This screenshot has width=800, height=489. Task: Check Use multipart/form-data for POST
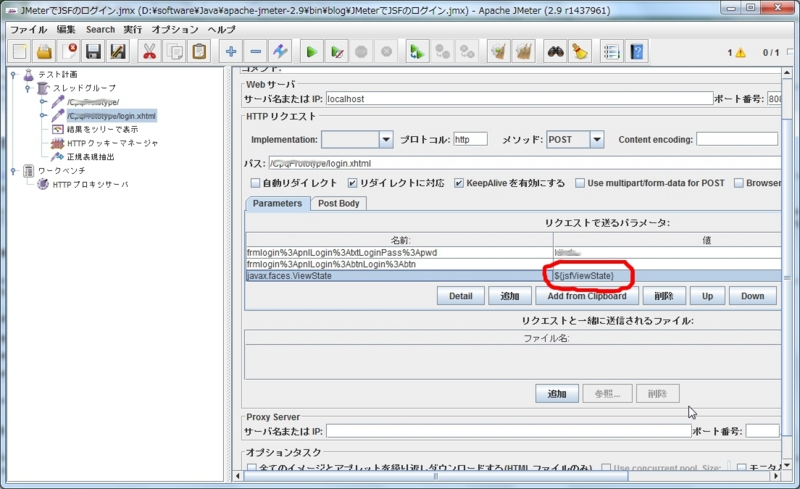point(580,183)
